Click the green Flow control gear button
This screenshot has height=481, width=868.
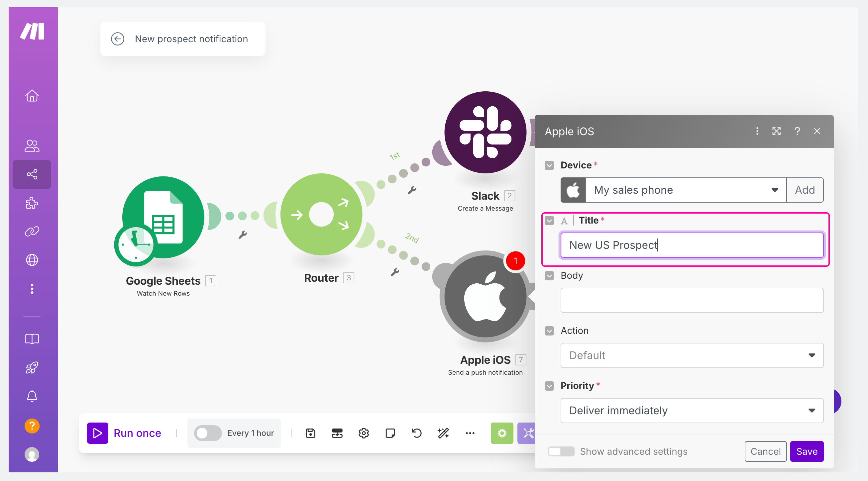(502, 433)
